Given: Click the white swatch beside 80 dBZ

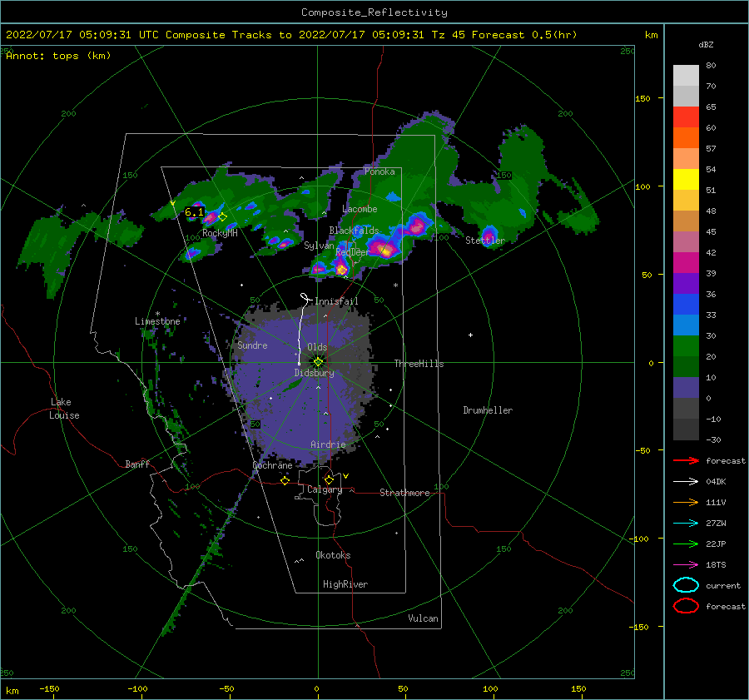Looking at the screenshot, I should (686, 76).
